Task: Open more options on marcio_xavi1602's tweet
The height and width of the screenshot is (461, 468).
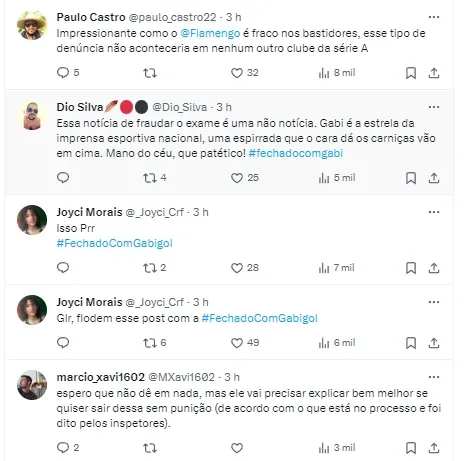Action: pos(434,377)
